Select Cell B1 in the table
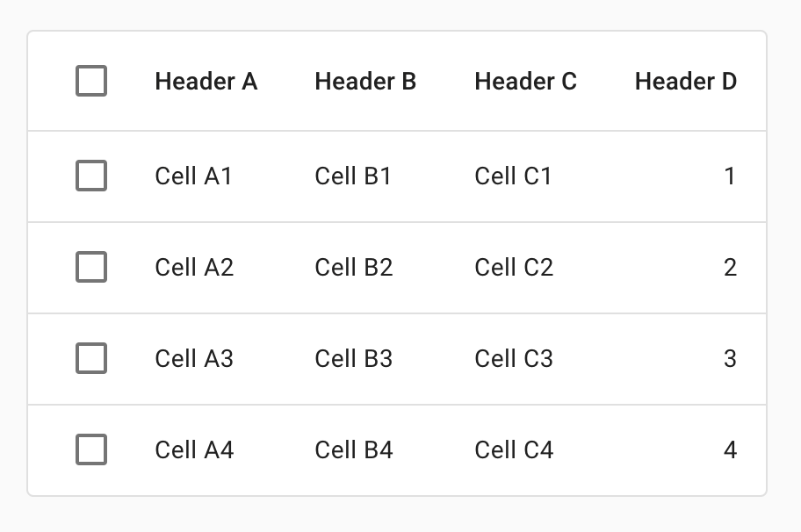 click(353, 176)
